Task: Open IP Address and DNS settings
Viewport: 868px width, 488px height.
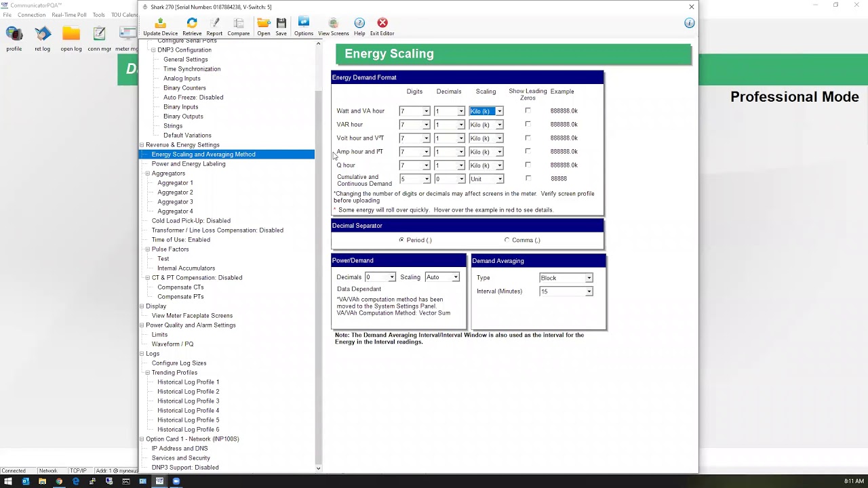Action: [x=180, y=449]
